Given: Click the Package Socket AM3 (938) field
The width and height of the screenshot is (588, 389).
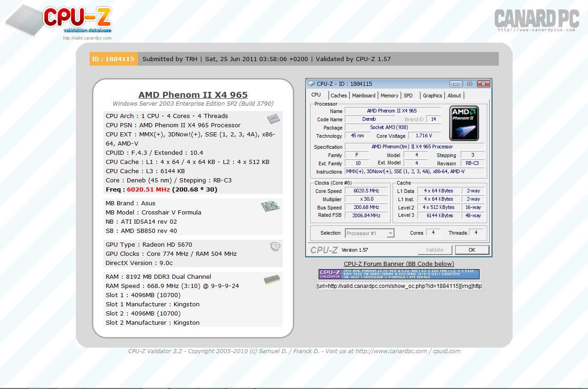Looking at the screenshot, I should [393, 128].
